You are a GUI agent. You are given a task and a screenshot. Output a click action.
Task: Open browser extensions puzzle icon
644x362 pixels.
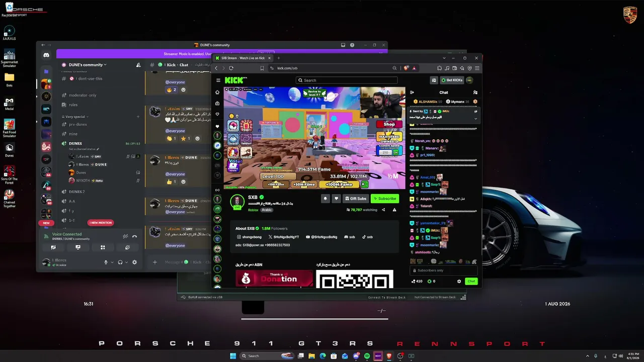coord(439,68)
